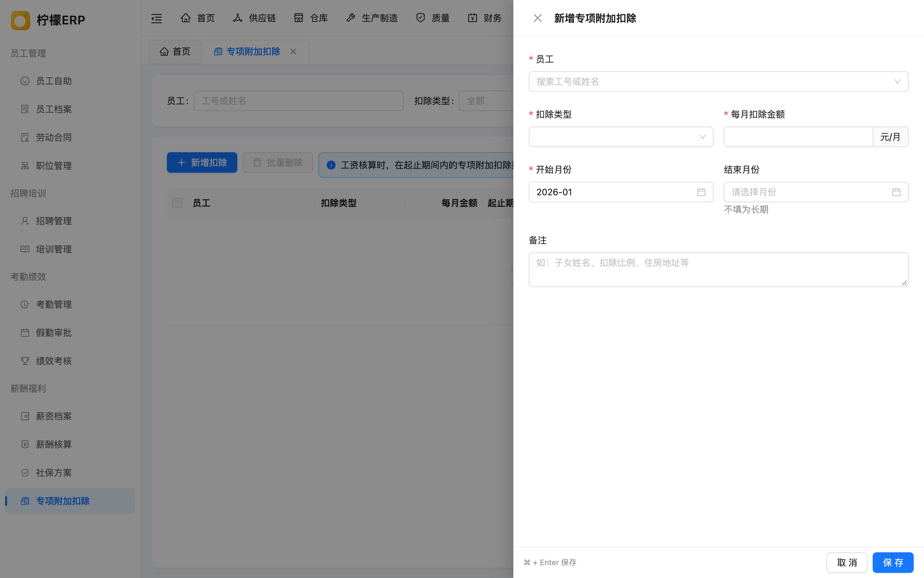
Task: Toggle the select-all checkbox in table header
Action: (177, 203)
